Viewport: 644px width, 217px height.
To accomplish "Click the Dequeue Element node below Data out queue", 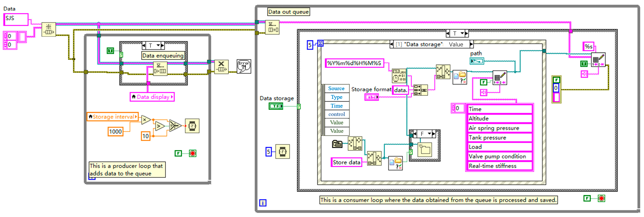I will (x=272, y=27).
